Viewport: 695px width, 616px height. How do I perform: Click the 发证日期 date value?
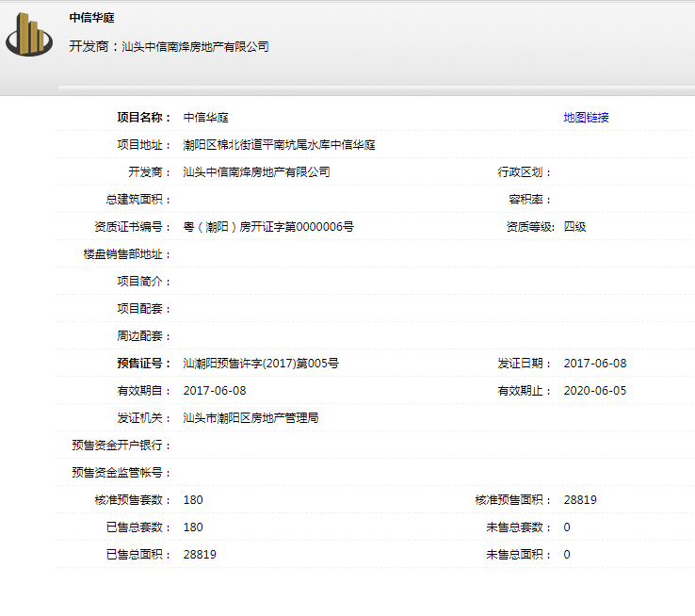[x=594, y=364]
